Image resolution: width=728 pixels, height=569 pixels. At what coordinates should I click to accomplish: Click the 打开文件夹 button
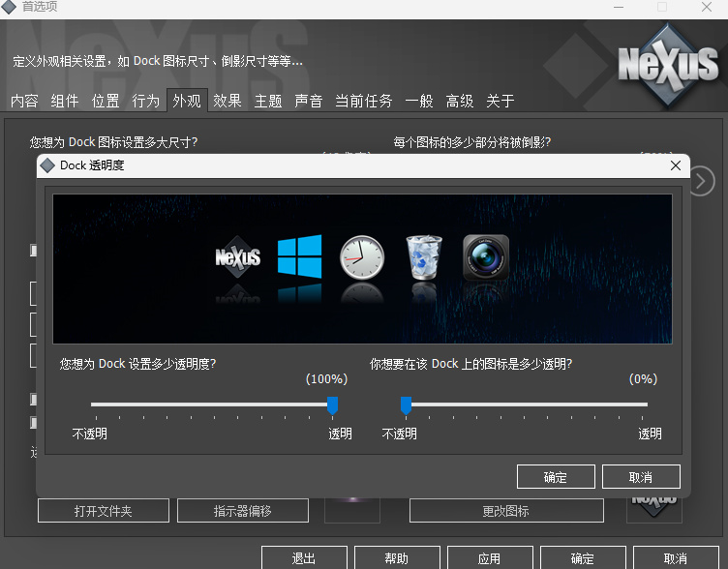[x=103, y=511]
